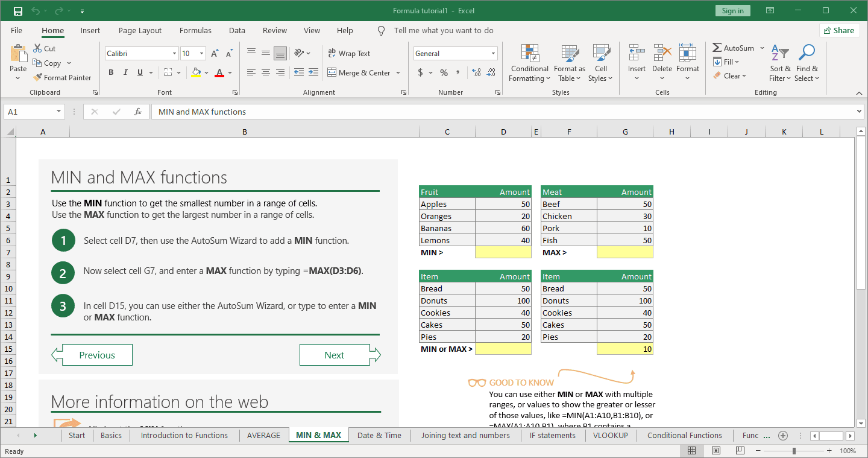Switch to the VLOOKUP sheet tab

pos(610,435)
